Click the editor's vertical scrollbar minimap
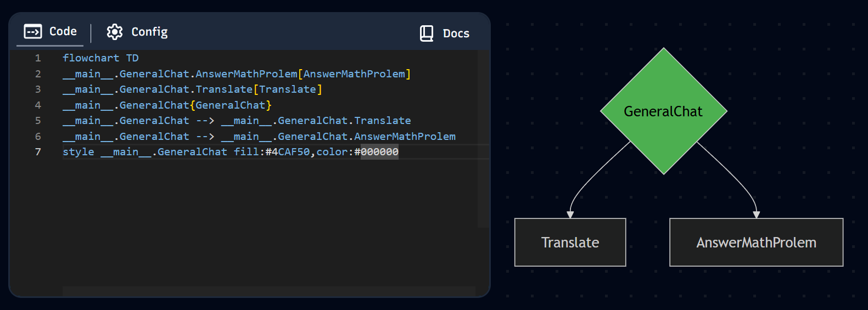Viewport: 868px width, 310px height. tap(483, 137)
